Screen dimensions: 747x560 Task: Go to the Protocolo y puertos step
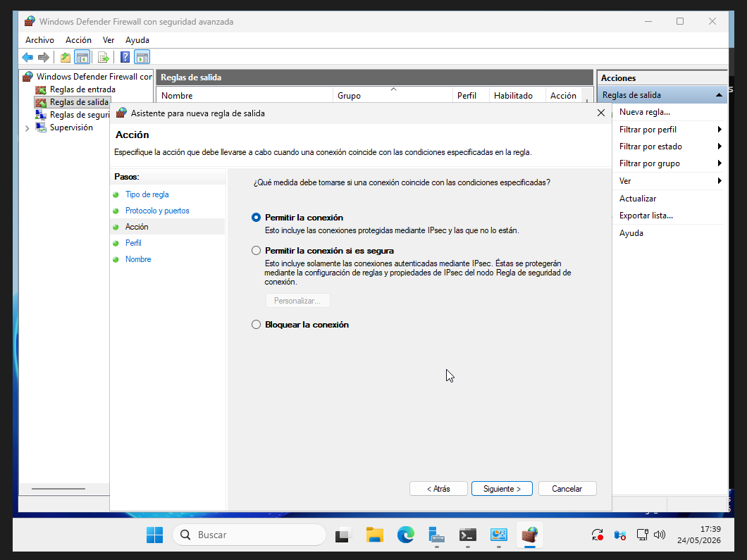pos(157,211)
